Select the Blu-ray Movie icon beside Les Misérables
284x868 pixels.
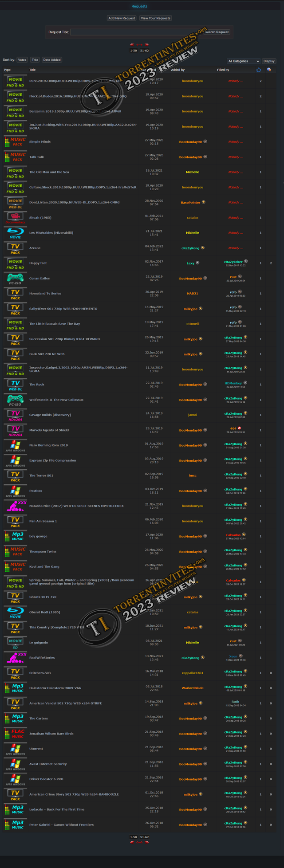[16, 233]
